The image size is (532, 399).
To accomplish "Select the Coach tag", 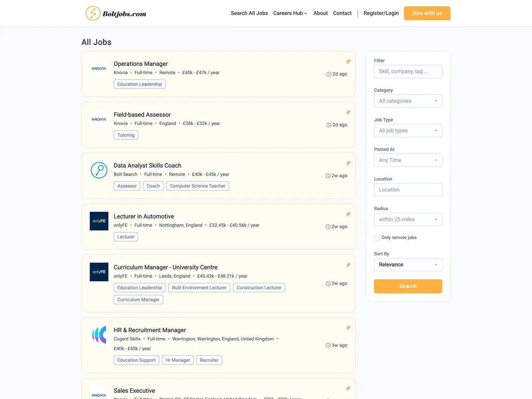I will tap(153, 186).
